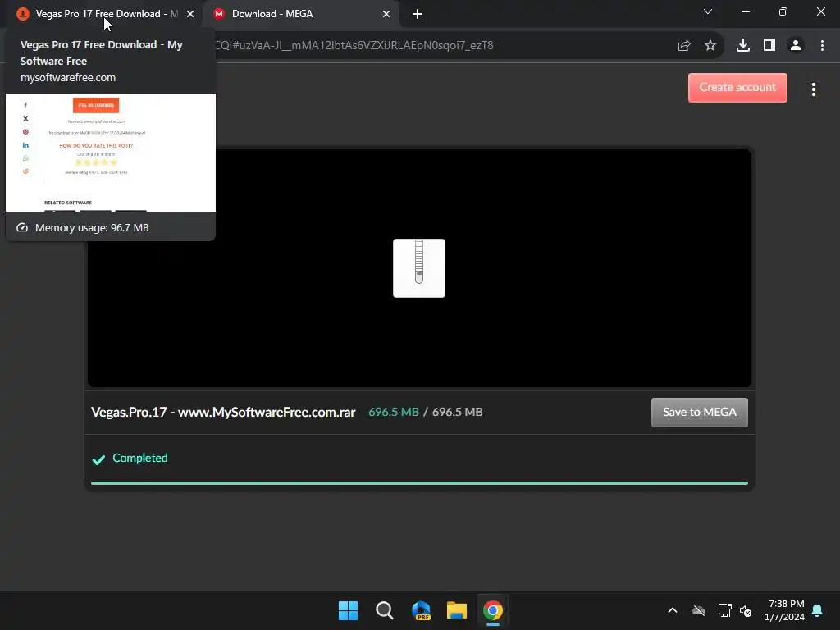840x630 pixels.
Task: Click the green download progress bar
Action: 419,483
